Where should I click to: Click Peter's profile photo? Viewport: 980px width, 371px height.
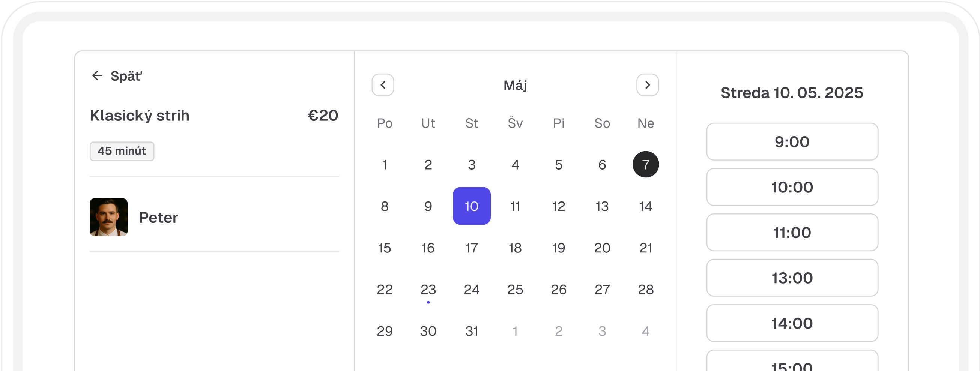(x=108, y=217)
